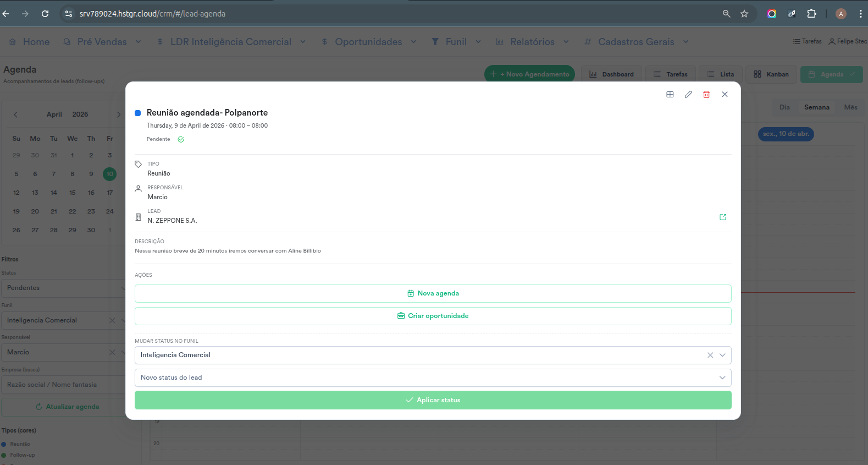Open the Funil menu
The width and height of the screenshot is (868, 465).
(x=456, y=42)
